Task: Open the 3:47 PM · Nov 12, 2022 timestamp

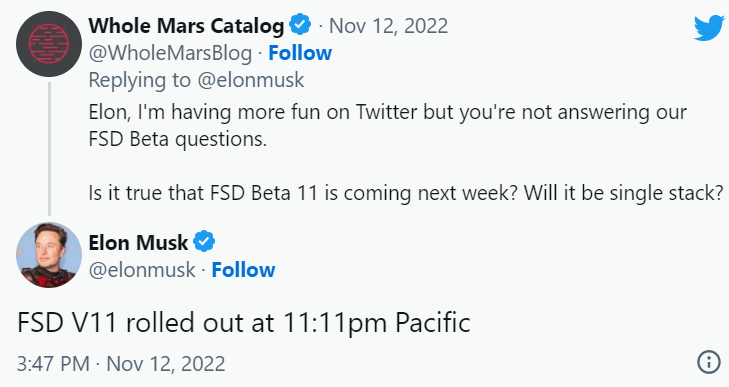Action: click(121, 364)
